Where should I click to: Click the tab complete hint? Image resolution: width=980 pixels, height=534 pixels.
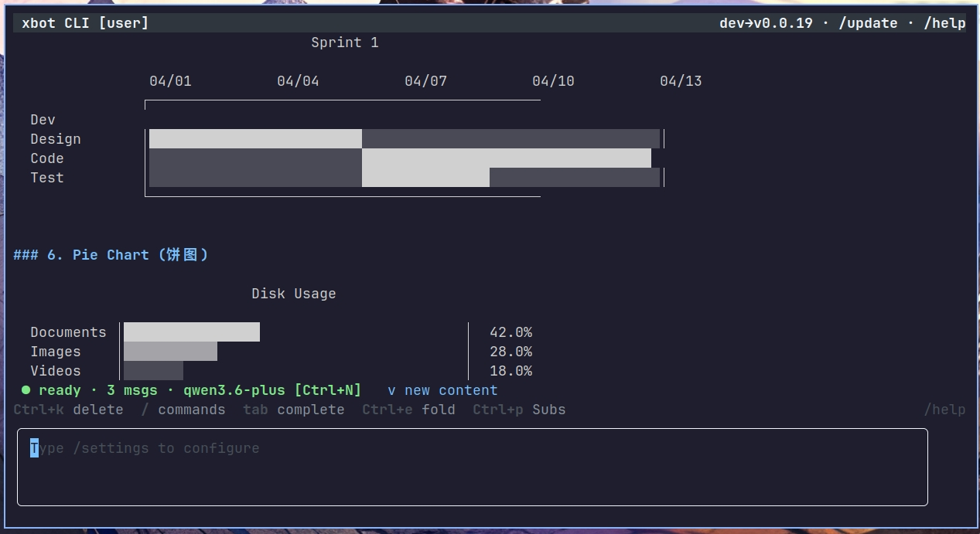[293, 410]
